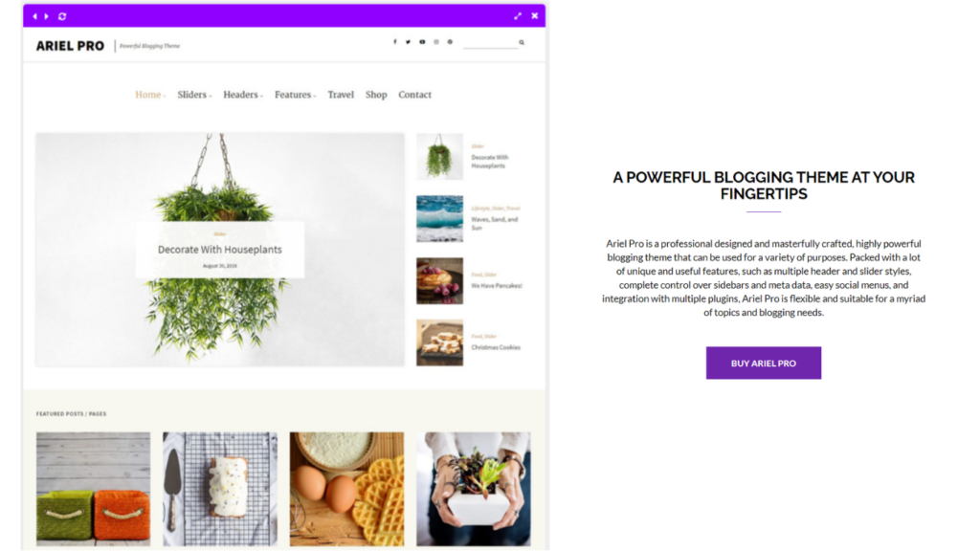This screenshot has width=980, height=551.
Task: Expand the Home menu dropdown
Action: [x=150, y=95]
